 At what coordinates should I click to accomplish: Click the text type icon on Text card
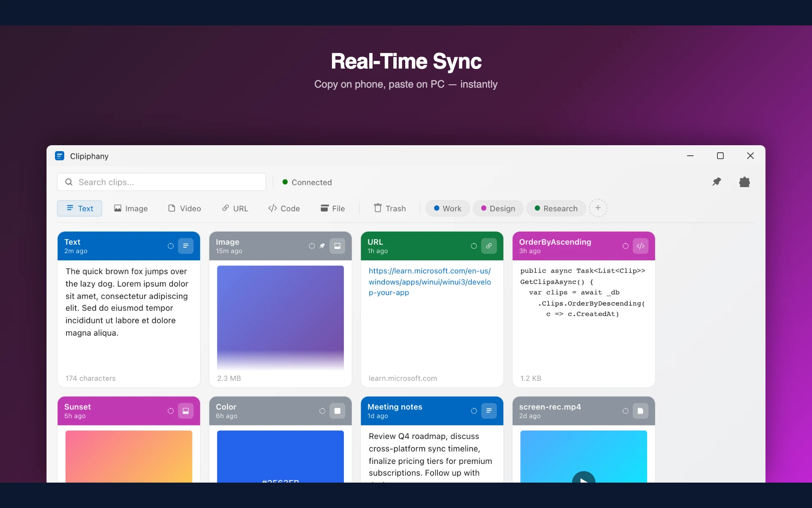186,246
